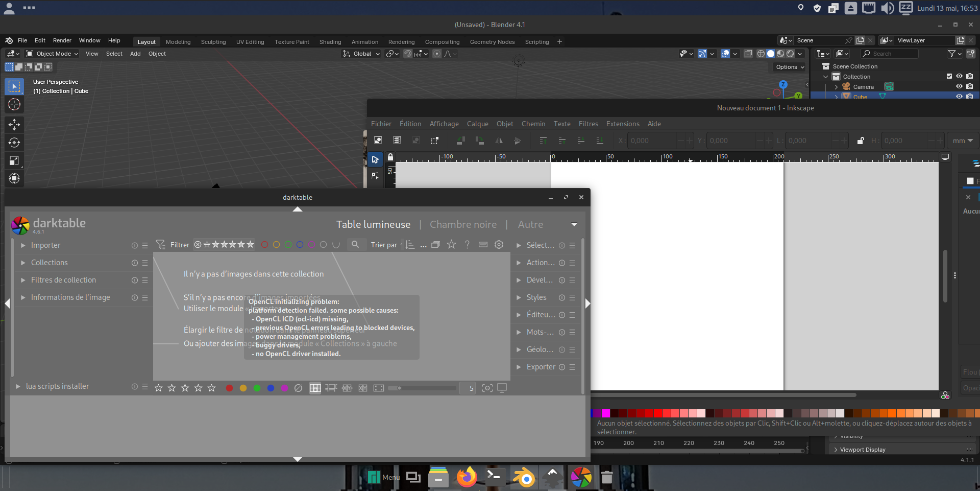The width and height of the screenshot is (980, 491).
Task: Flip selection horizontally in Inkscape
Action: (499, 141)
